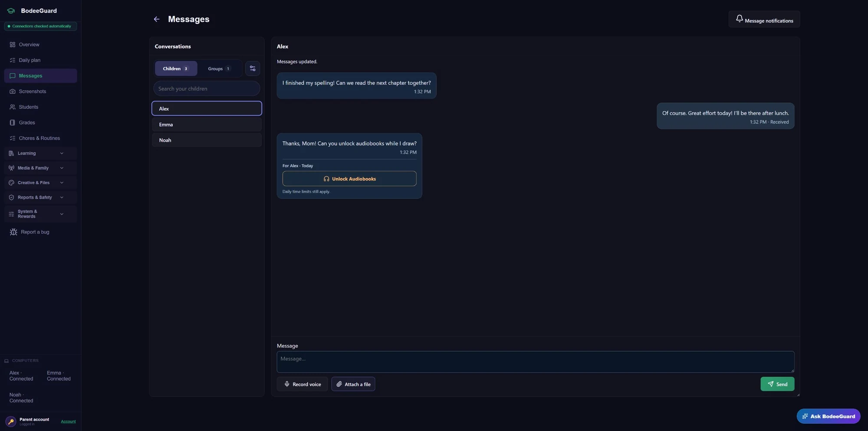The height and width of the screenshot is (431, 868).
Task: Open the conversation with Noah
Action: pos(207,140)
